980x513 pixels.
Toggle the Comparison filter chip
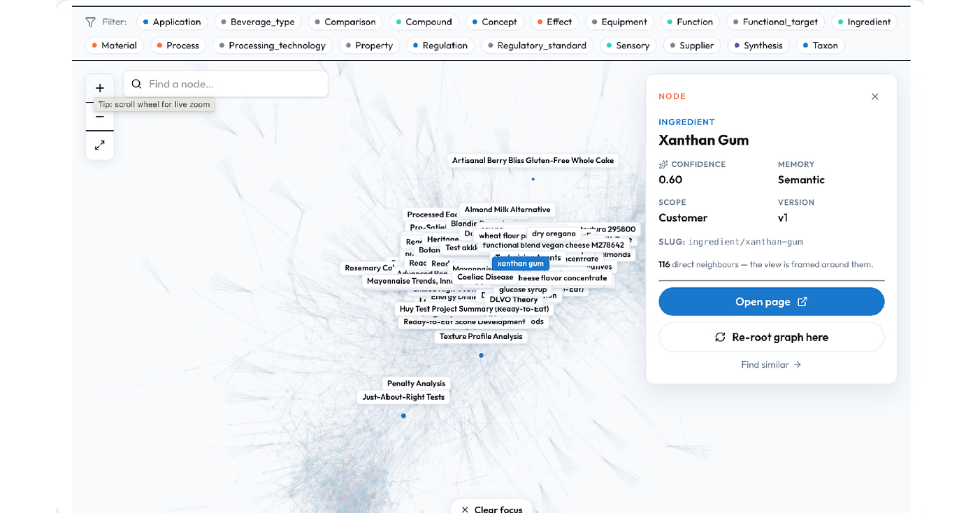(x=345, y=22)
